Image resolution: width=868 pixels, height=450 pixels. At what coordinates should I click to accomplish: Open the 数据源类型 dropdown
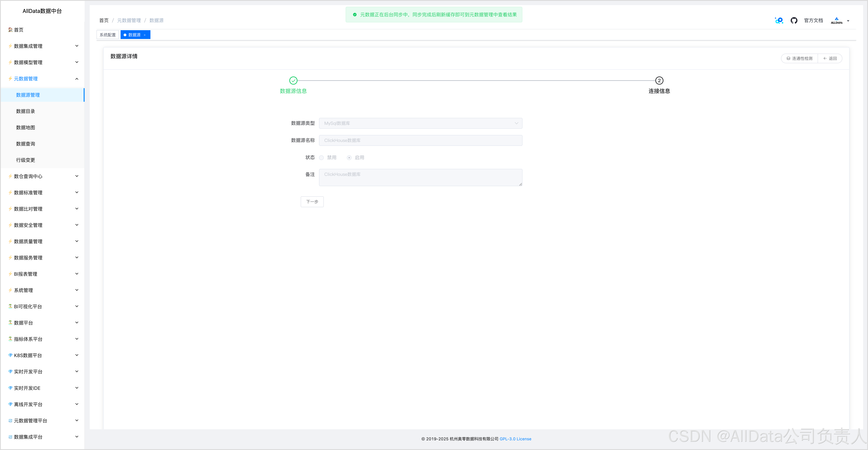click(420, 123)
